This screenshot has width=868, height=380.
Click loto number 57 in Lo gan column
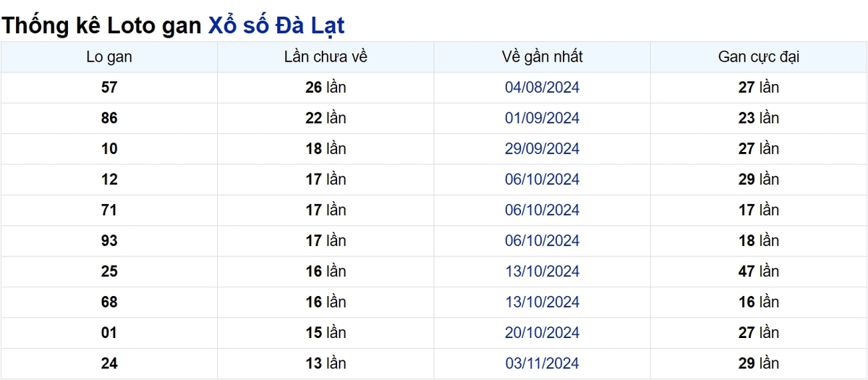[109, 88]
